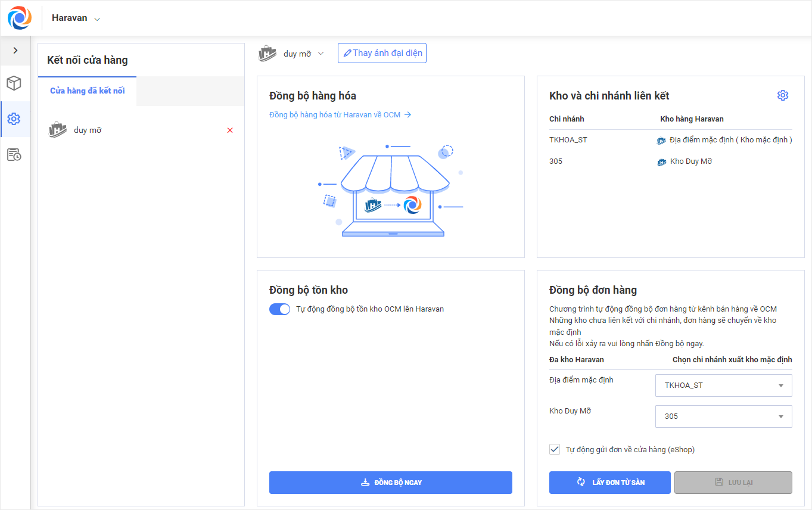Remove the connected store duy mỡ
Screen dimensions: 812x510
pyautogui.click(x=230, y=130)
